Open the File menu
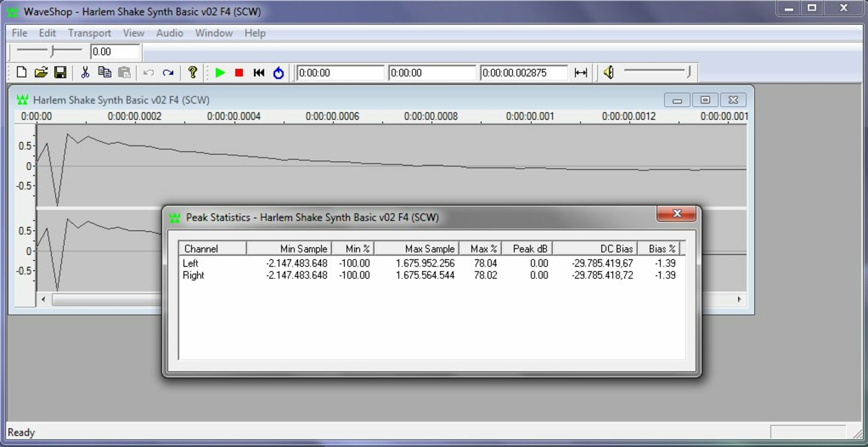This screenshot has width=868, height=447. click(x=20, y=33)
